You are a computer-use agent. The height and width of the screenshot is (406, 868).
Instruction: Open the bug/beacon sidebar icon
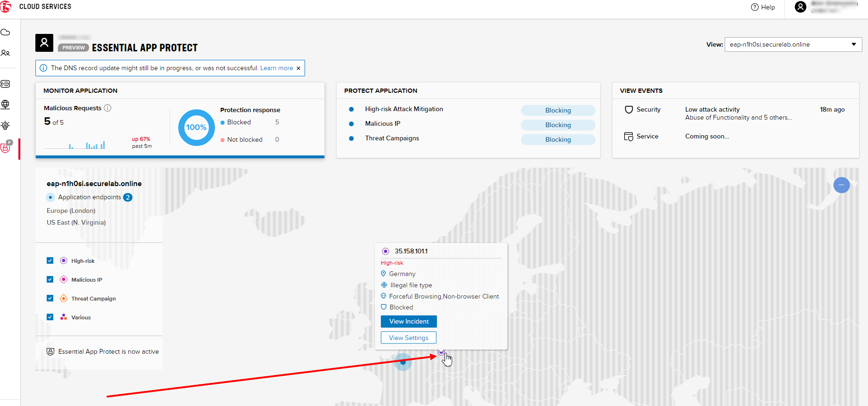click(6, 125)
